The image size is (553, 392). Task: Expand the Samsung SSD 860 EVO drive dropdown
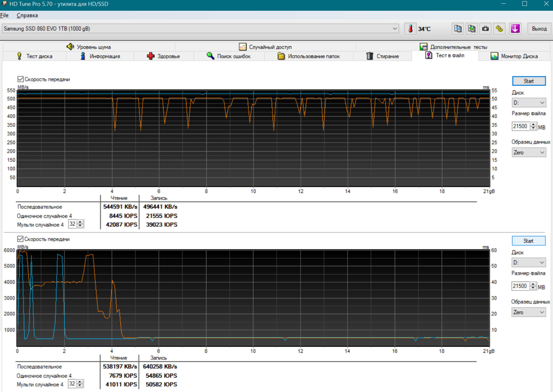click(x=395, y=29)
